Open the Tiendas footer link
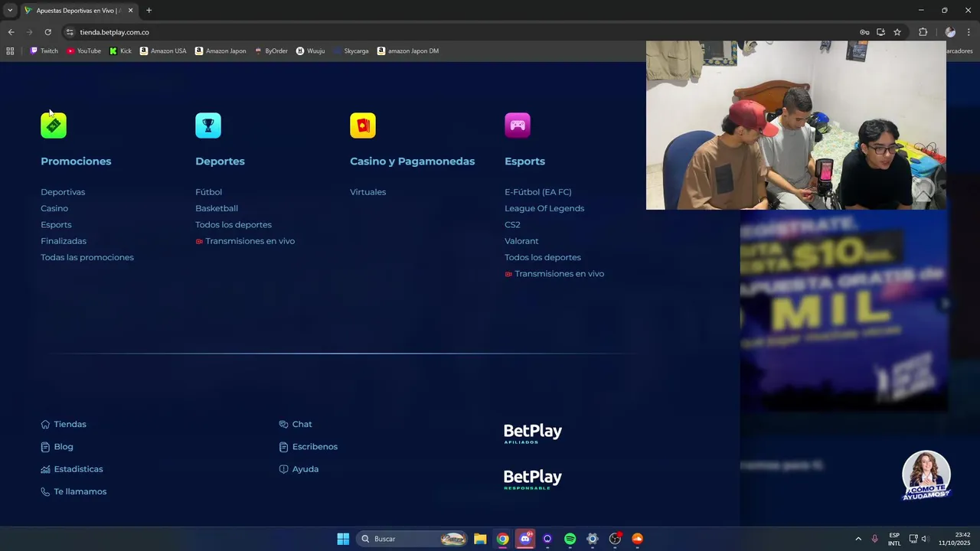Image resolution: width=980 pixels, height=551 pixels. (64, 425)
